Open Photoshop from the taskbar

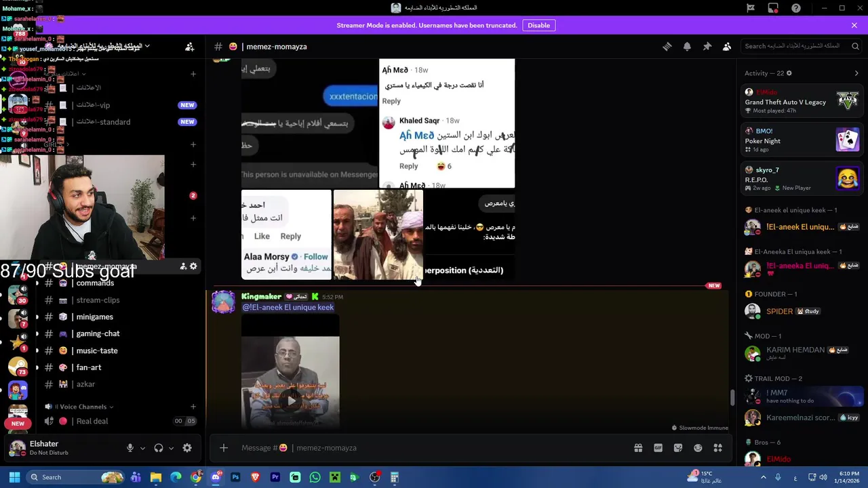(235, 477)
